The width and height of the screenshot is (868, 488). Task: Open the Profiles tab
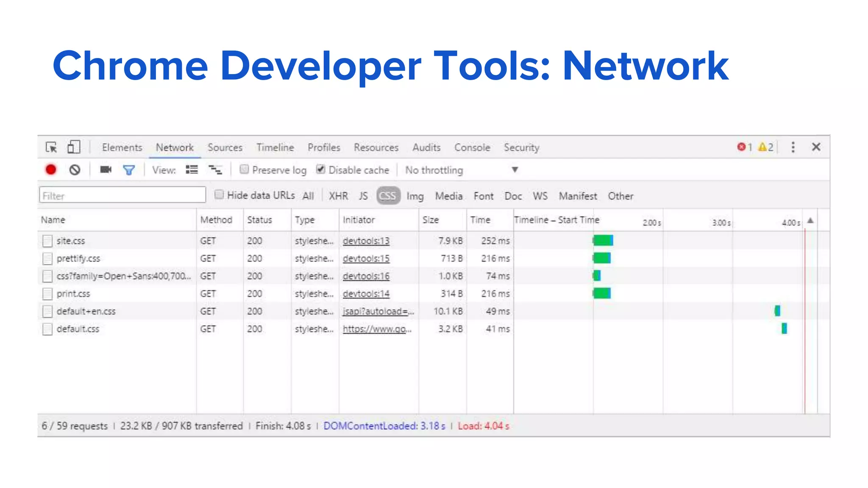coord(324,147)
